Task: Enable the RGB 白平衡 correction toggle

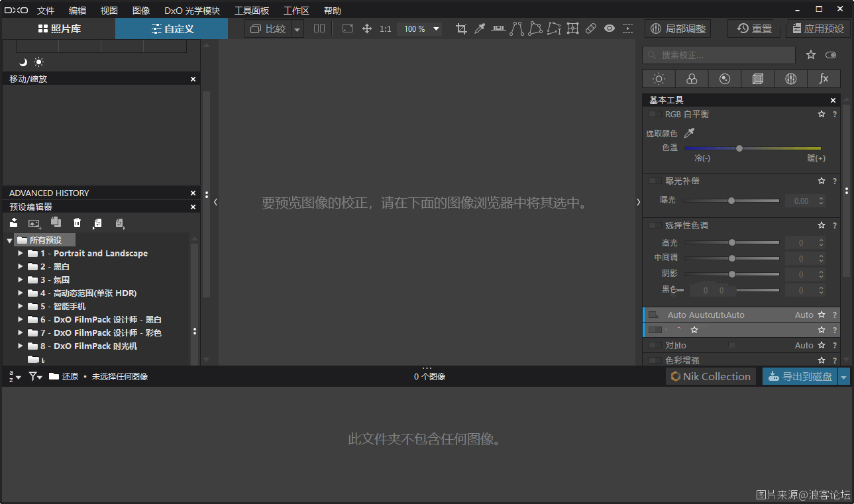Action: 655,115
